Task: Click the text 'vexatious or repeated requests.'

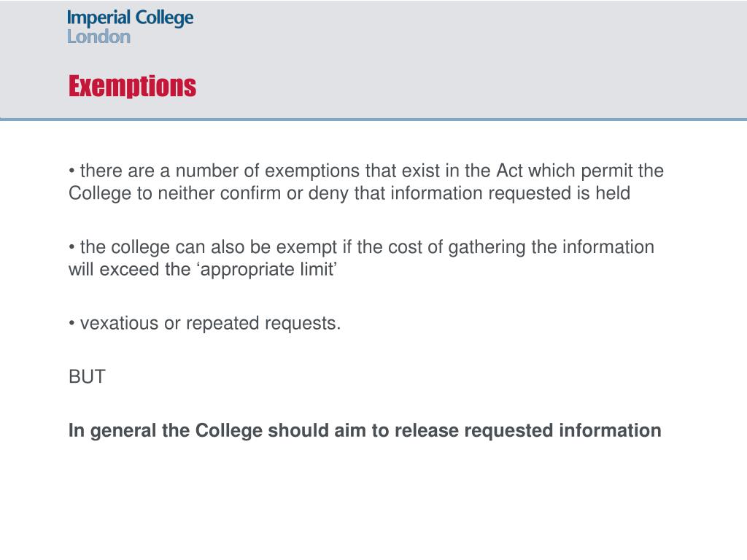Action: (x=210, y=323)
